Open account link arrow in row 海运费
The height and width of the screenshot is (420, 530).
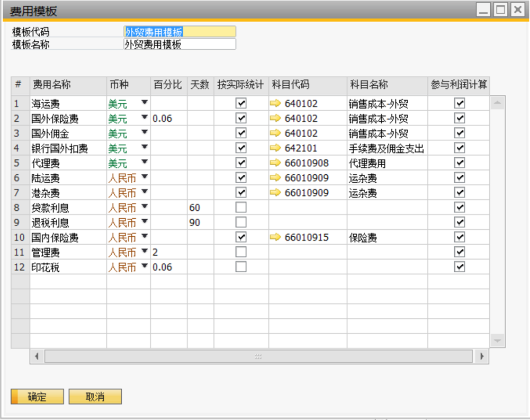click(275, 103)
